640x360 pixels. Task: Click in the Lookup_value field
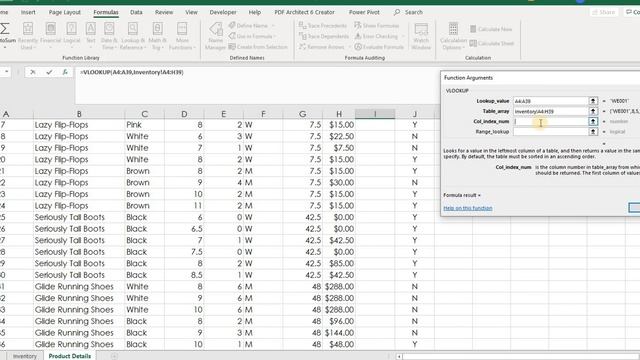(550, 101)
